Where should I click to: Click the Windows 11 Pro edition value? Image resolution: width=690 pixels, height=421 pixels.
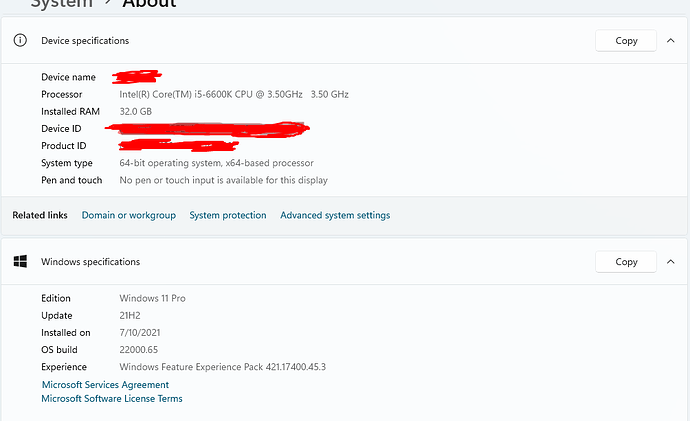[152, 298]
